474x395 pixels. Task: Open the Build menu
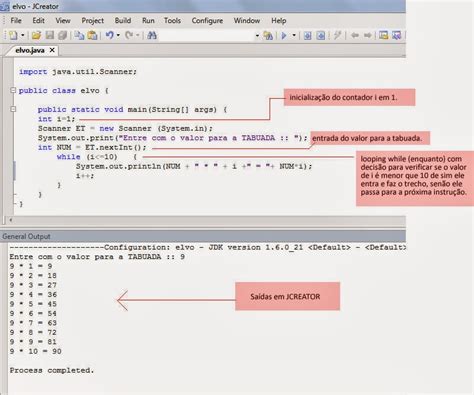pyautogui.click(x=123, y=20)
